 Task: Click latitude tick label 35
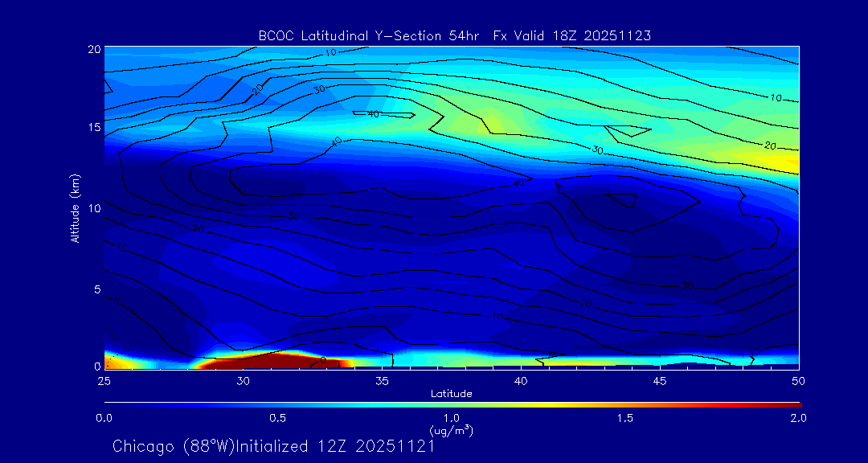click(x=382, y=381)
